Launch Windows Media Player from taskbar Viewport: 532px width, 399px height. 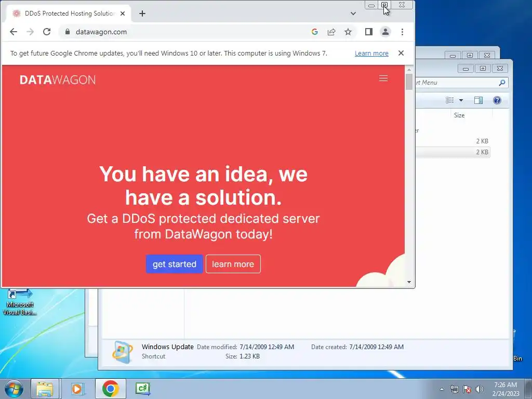pyautogui.click(x=77, y=389)
